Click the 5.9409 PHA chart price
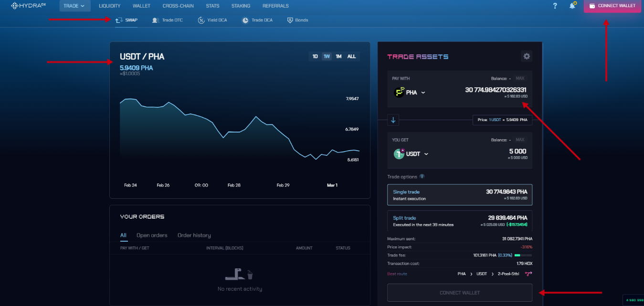644x306 pixels. [x=137, y=68]
